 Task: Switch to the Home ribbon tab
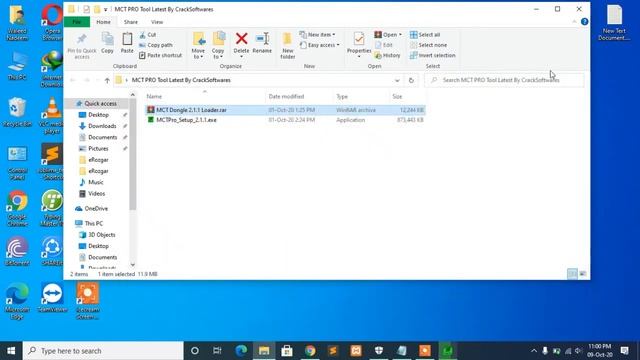pyautogui.click(x=103, y=22)
